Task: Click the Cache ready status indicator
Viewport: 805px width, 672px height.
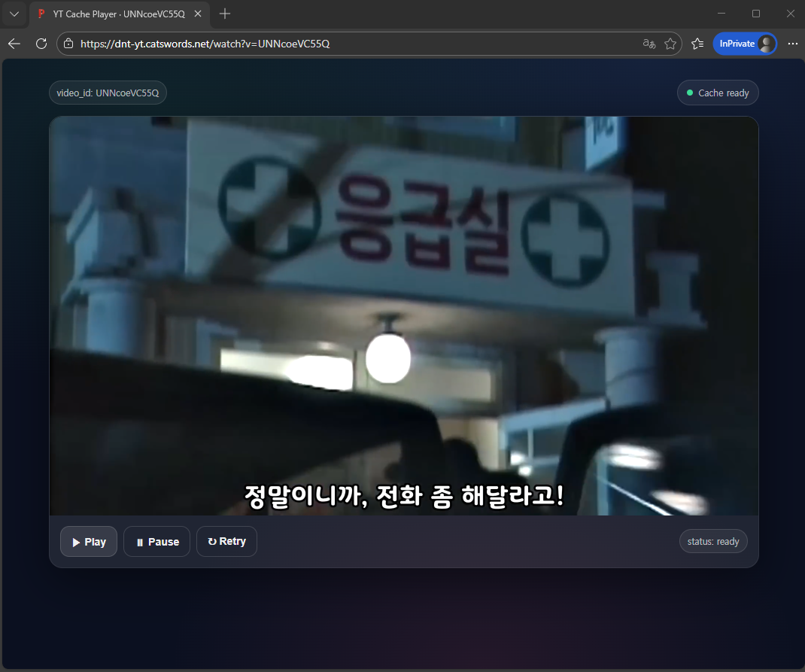Action: pos(718,93)
